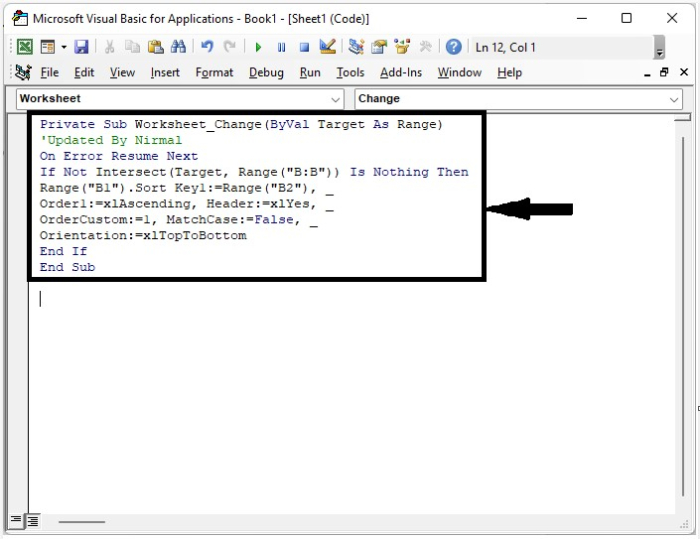Click the margin indicator bar beside code
The width and height of the screenshot is (700, 539).
18,313
